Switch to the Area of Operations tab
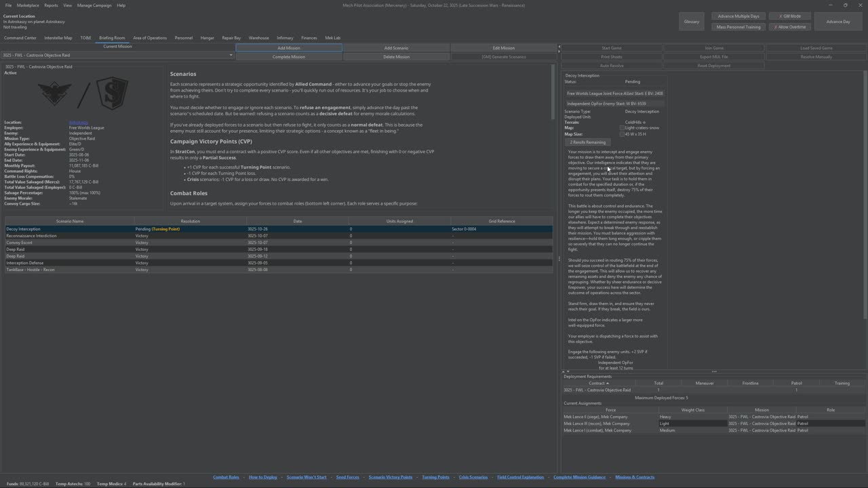 click(x=150, y=38)
